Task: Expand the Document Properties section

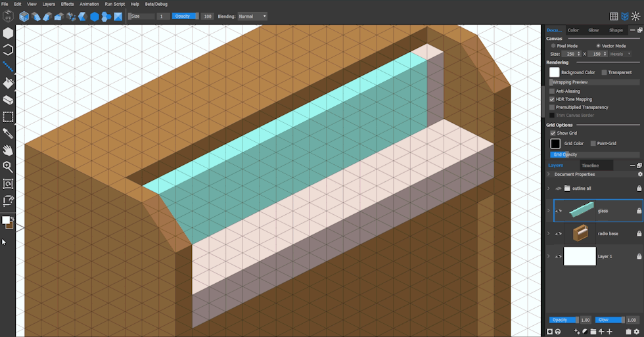Action: 549,175
